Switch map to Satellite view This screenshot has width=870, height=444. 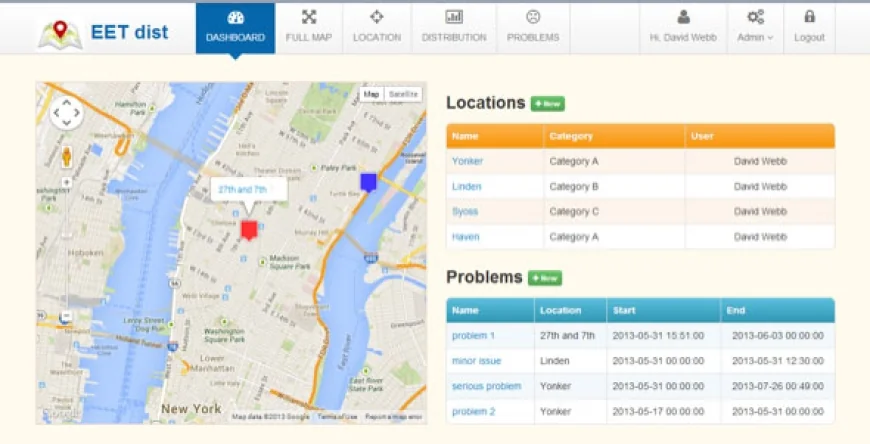(404, 94)
